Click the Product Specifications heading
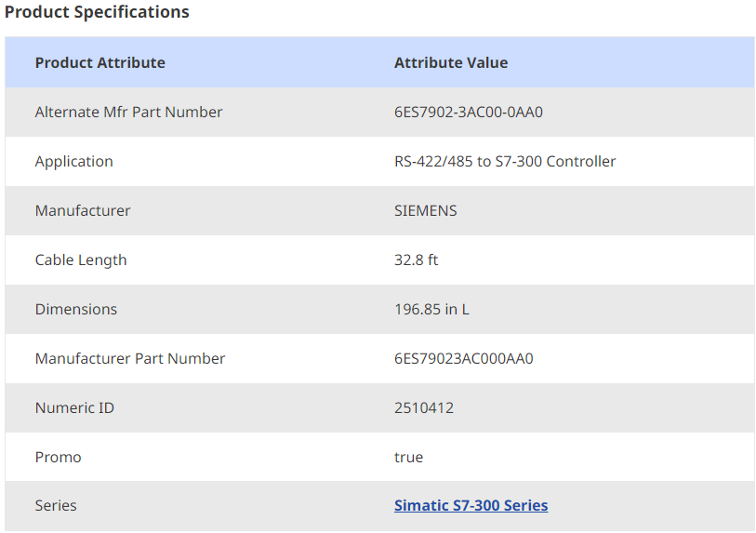 [97, 12]
